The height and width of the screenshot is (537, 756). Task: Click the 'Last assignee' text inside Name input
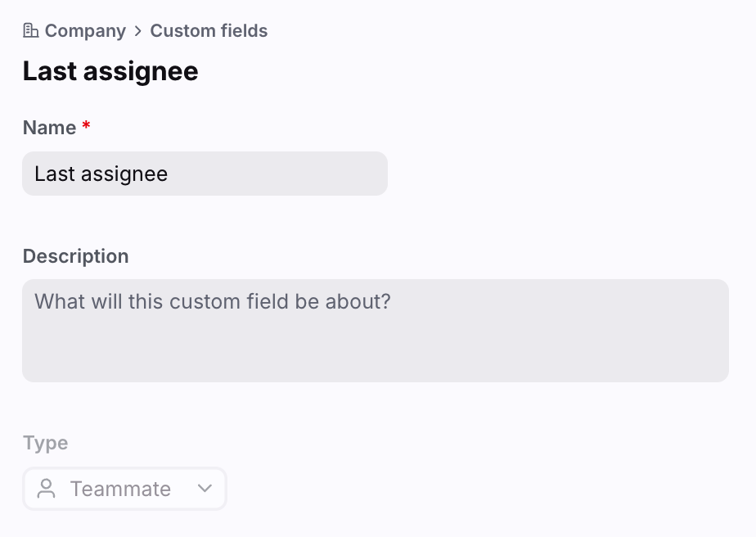coord(101,174)
